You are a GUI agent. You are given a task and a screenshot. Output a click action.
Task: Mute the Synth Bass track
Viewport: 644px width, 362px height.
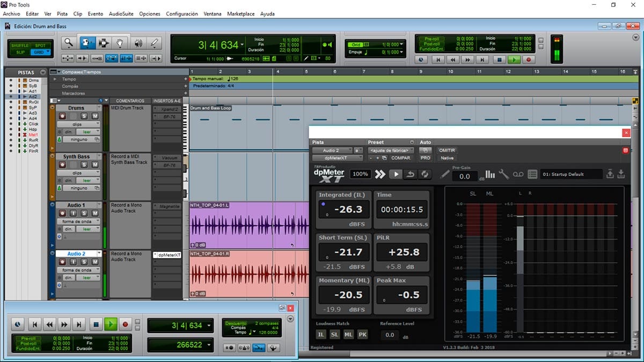95,165
